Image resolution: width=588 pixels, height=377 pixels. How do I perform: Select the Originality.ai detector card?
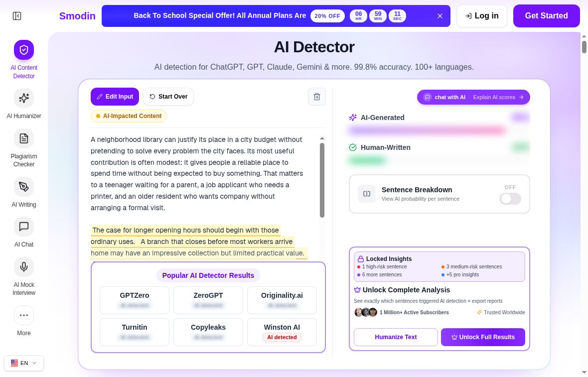[282, 300]
